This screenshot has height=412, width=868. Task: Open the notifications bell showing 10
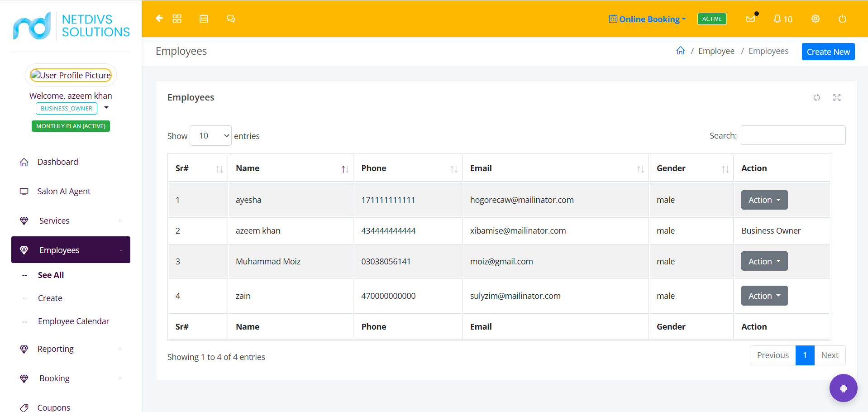782,19
